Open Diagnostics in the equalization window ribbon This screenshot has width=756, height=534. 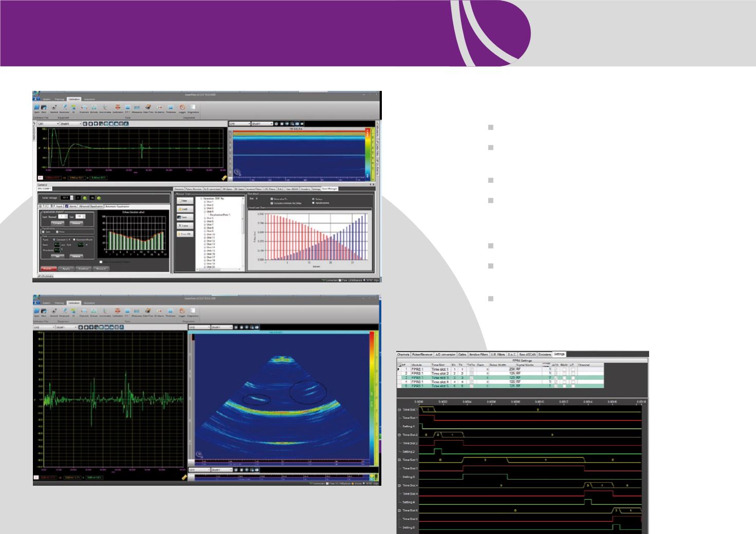point(193,108)
